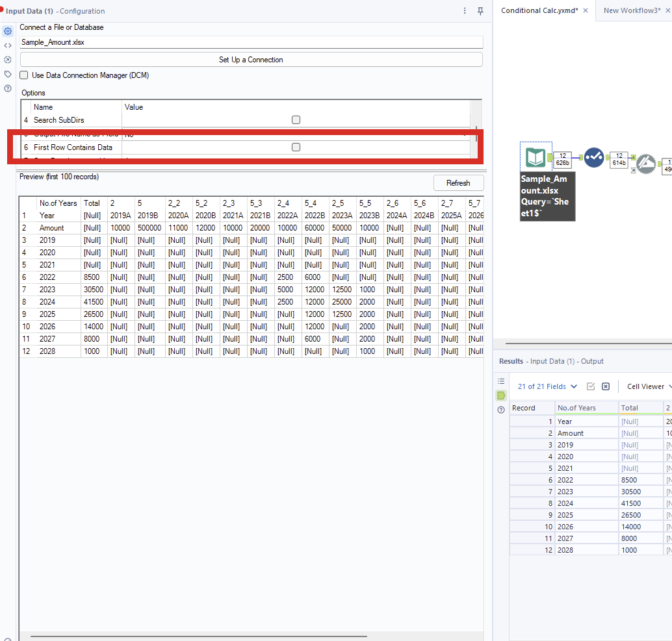Viewport: 672px width, 641px height.
Task: Expand the 21 of 21 Fields dropdown
Action: [547, 386]
